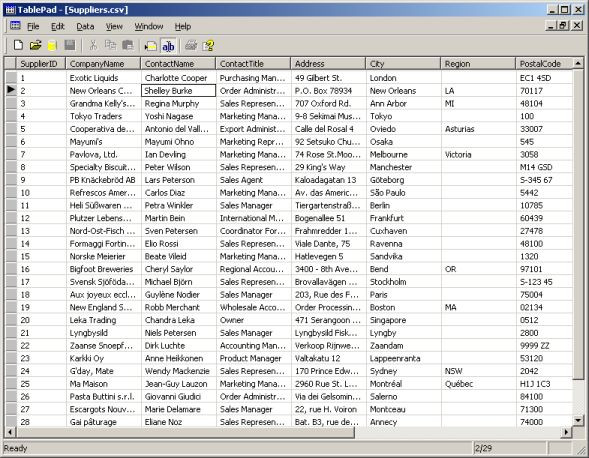Open the Data menu
Screen dimensions: 589x458
pos(85,26)
